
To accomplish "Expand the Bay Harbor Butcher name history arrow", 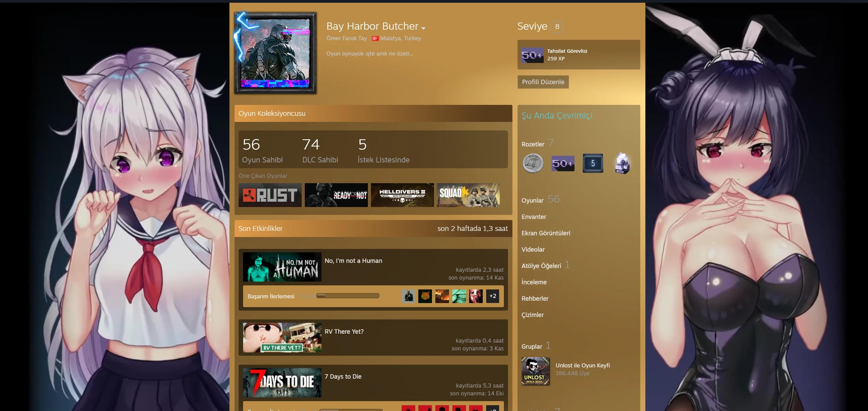I will point(423,28).
